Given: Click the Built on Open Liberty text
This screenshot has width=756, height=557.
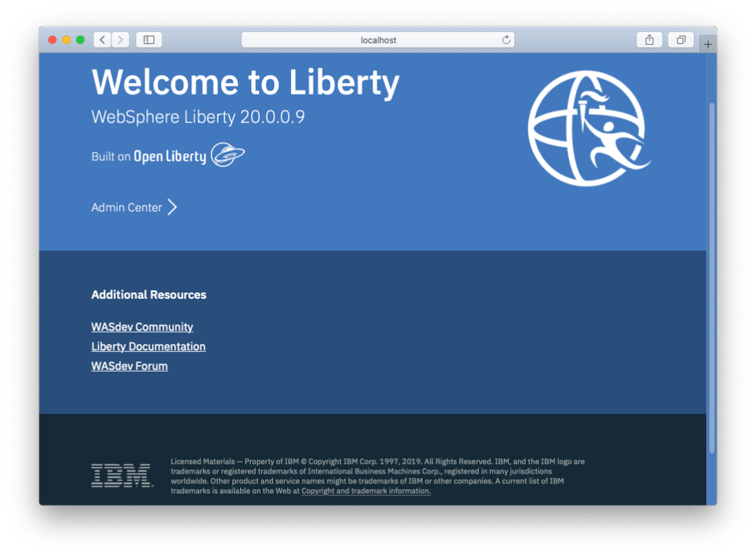Looking at the screenshot, I should [148, 156].
